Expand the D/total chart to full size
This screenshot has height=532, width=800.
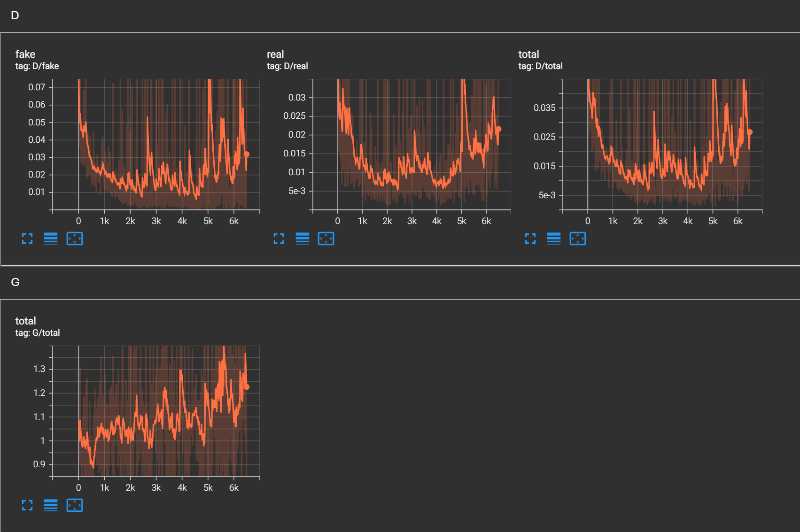click(x=530, y=239)
